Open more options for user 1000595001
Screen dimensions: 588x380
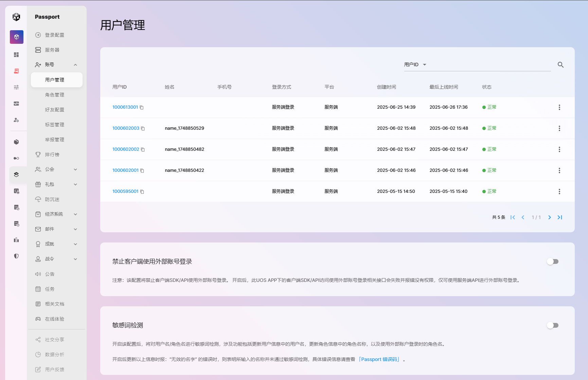pyautogui.click(x=559, y=192)
